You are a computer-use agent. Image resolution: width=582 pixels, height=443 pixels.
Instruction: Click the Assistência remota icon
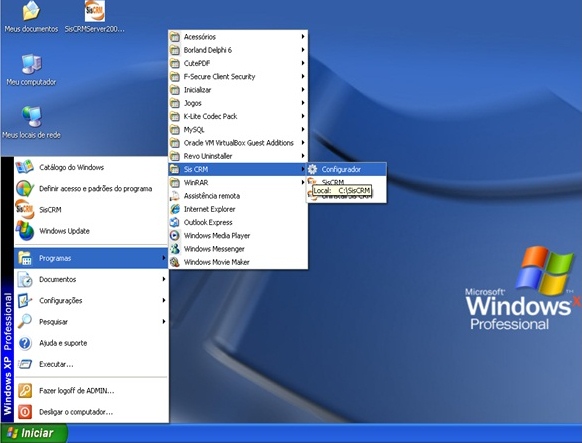pyautogui.click(x=175, y=196)
